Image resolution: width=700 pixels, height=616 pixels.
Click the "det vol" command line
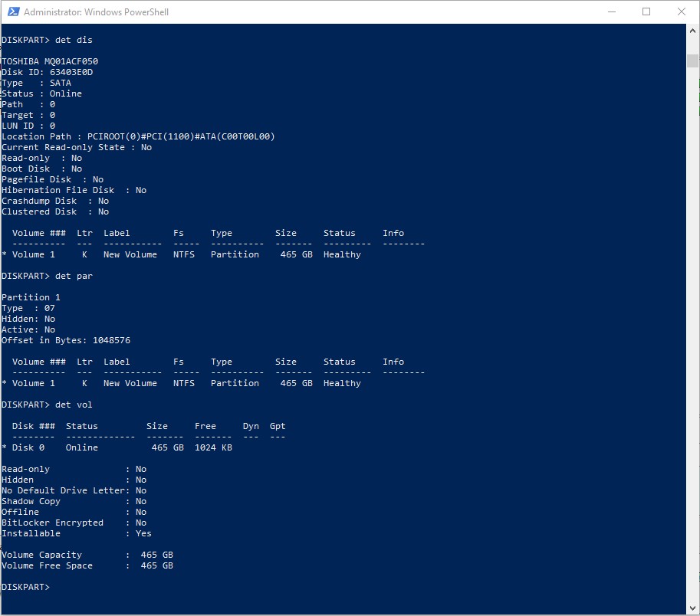tap(47, 405)
